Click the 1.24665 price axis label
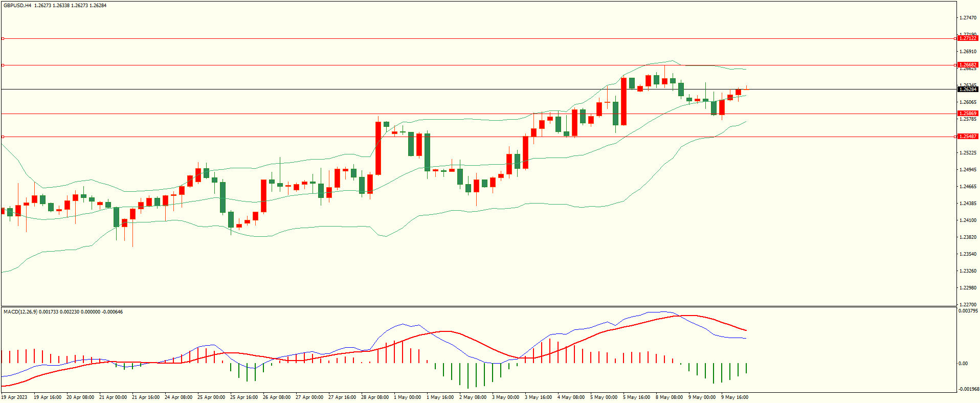Image resolution: width=980 pixels, height=403 pixels. click(x=968, y=187)
